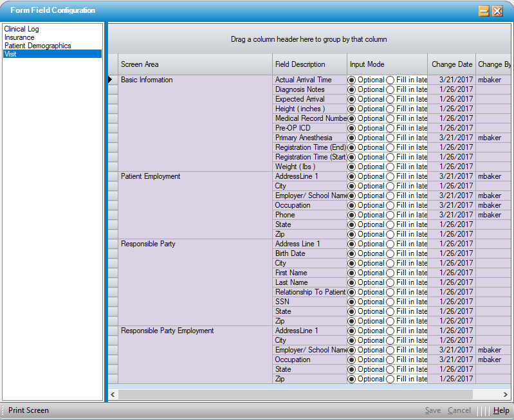Click the horizontal scrollbar left arrow
The image size is (514, 420).
113,394
